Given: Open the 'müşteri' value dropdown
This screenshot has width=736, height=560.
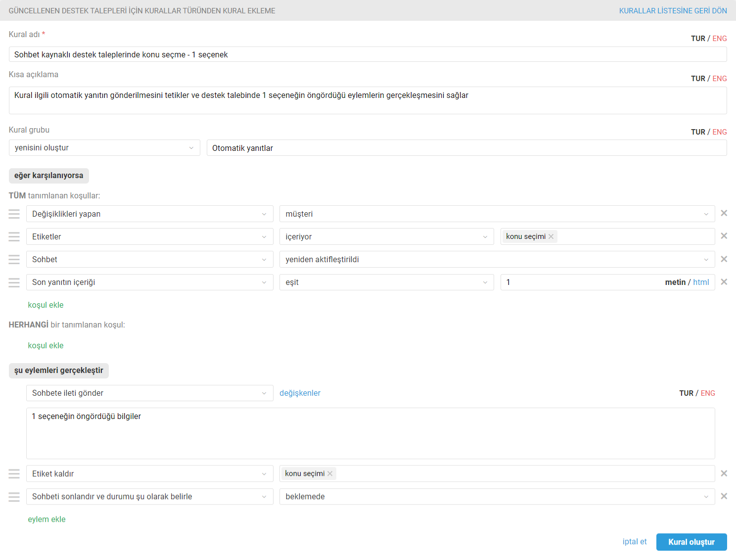Looking at the screenshot, I should [497, 214].
